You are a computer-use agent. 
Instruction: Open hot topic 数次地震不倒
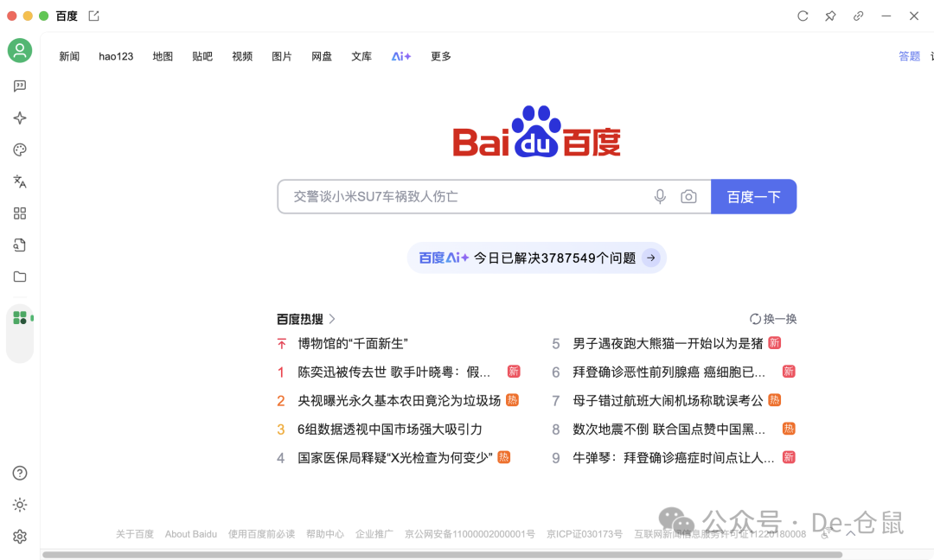pos(669,430)
